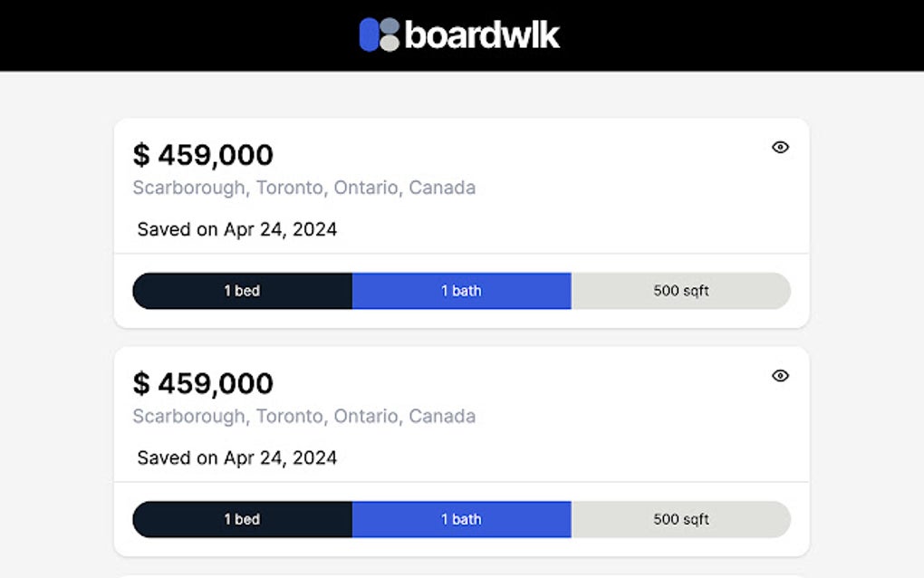This screenshot has height=578, width=924.
Task: Click the blue 1 bath segment, second listing
Action: pos(461,519)
